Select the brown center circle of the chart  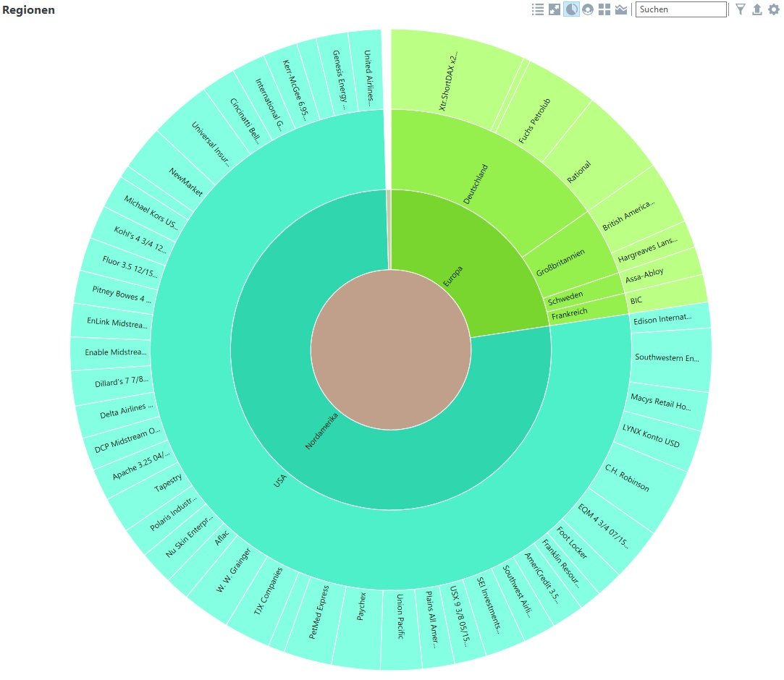coord(391,349)
